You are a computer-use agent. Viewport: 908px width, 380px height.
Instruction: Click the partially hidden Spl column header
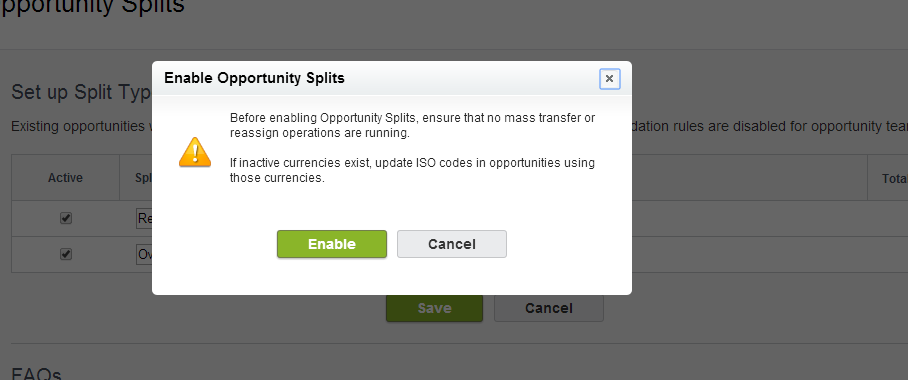coord(144,178)
